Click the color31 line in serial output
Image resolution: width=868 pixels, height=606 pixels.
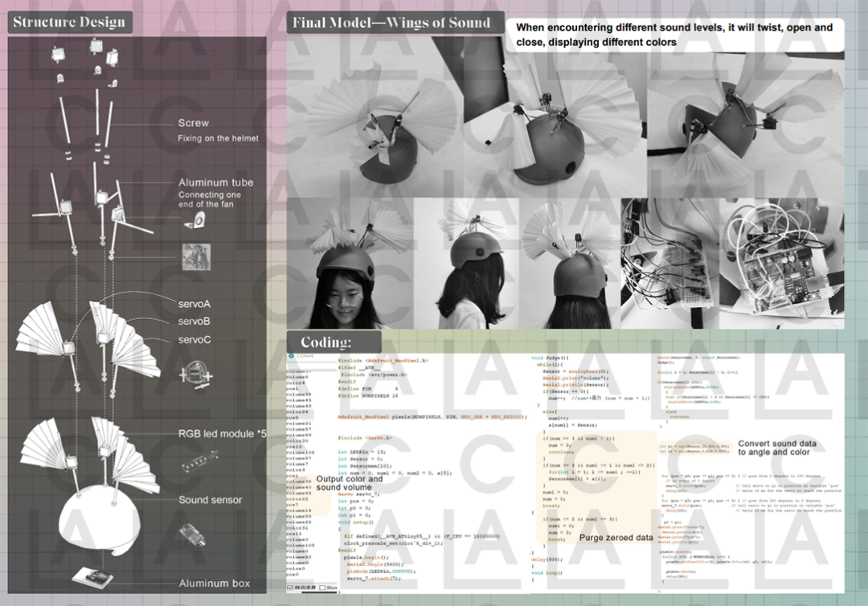(x=297, y=528)
